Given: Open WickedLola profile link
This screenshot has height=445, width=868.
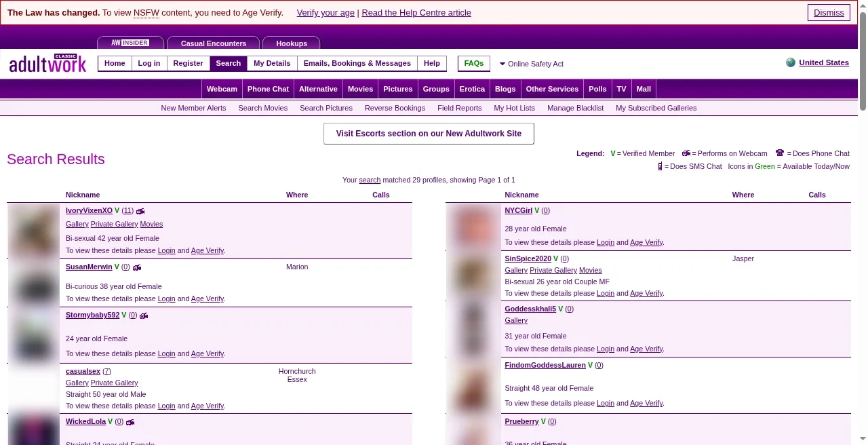Looking at the screenshot, I should (85, 422).
